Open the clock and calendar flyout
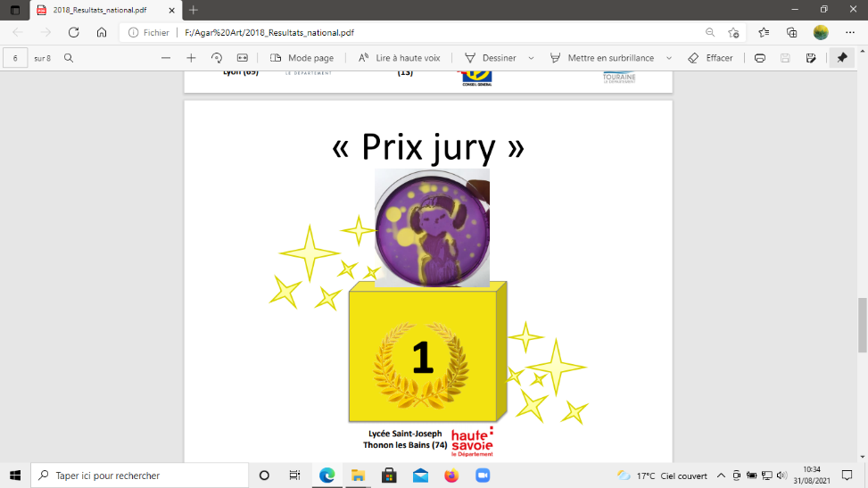The height and width of the screenshot is (488, 868). (x=812, y=476)
